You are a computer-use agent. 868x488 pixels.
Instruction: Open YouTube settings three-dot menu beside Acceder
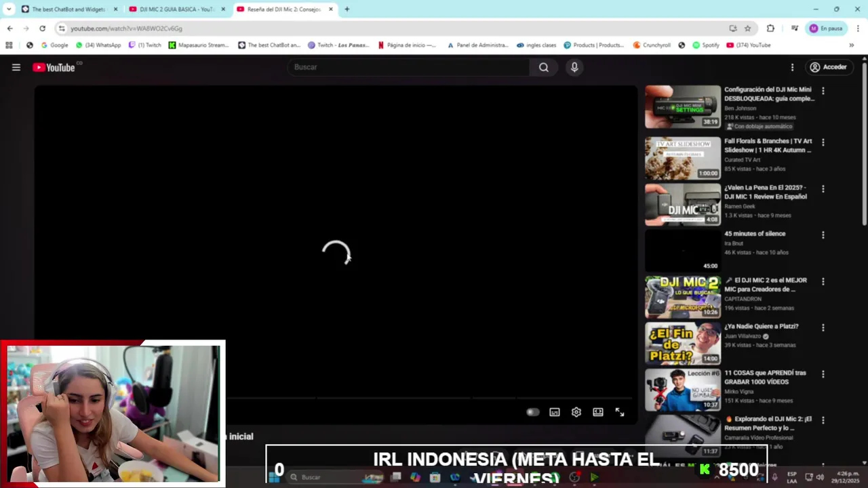792,67
